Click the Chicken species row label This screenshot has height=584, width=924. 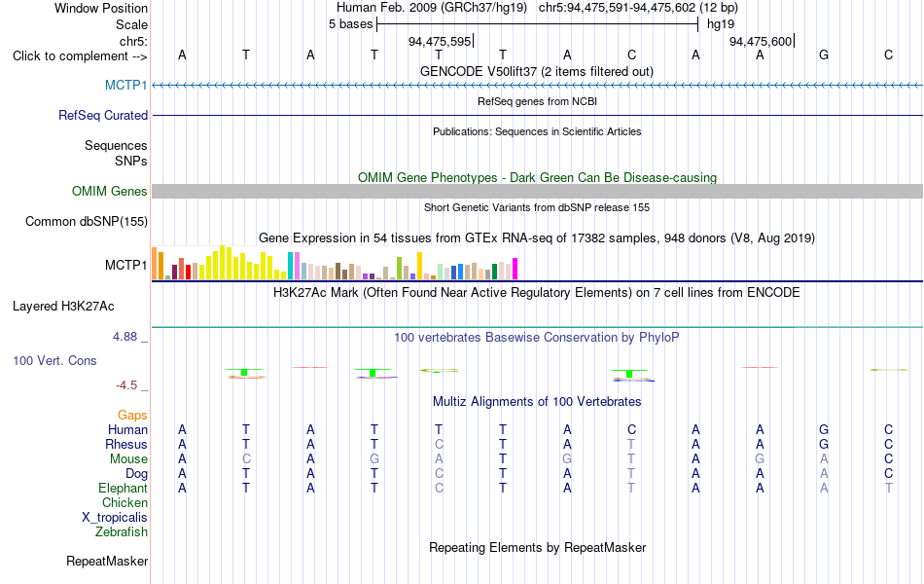[x=124, y=502]
